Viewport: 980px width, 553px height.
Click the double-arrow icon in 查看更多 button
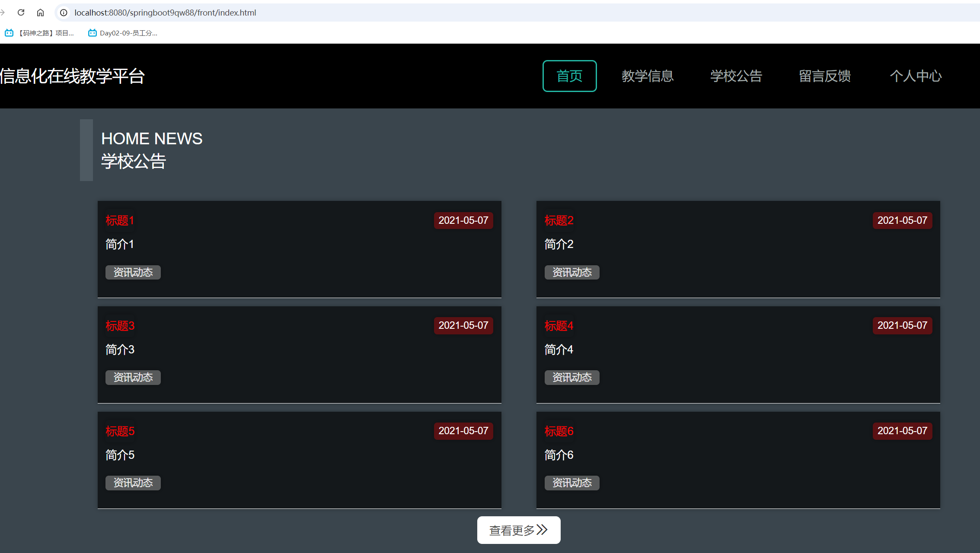(541, 530)
